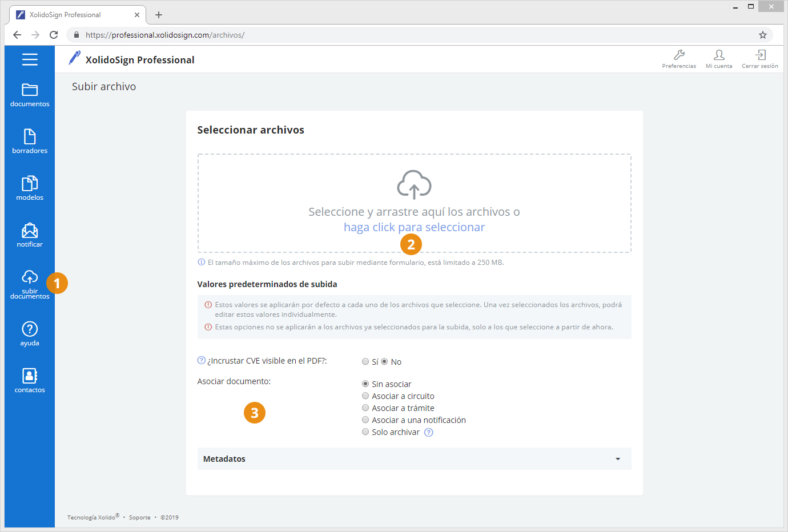The width and height of the screenshot is (788, 532).
Task: Click the browser forward arrow
Action: (35, 35)
